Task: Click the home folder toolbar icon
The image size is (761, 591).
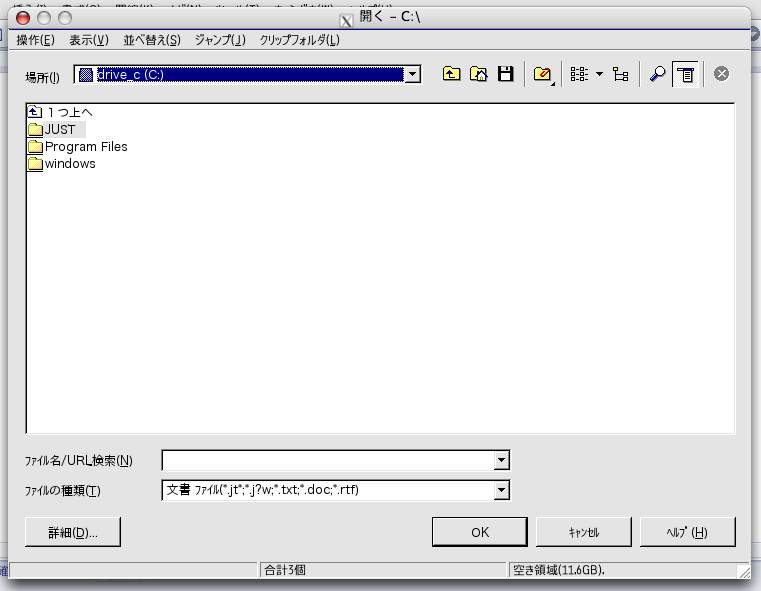Action: 478,74
